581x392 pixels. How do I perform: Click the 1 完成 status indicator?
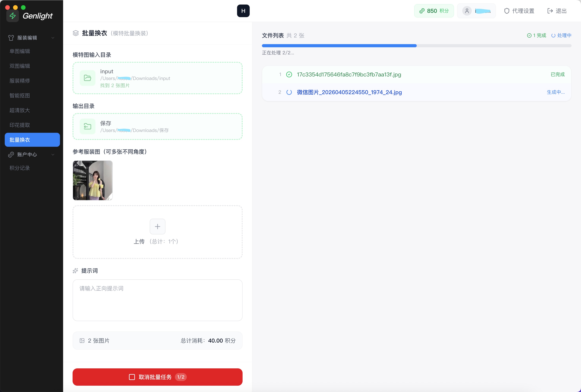(x=536, y=35)
